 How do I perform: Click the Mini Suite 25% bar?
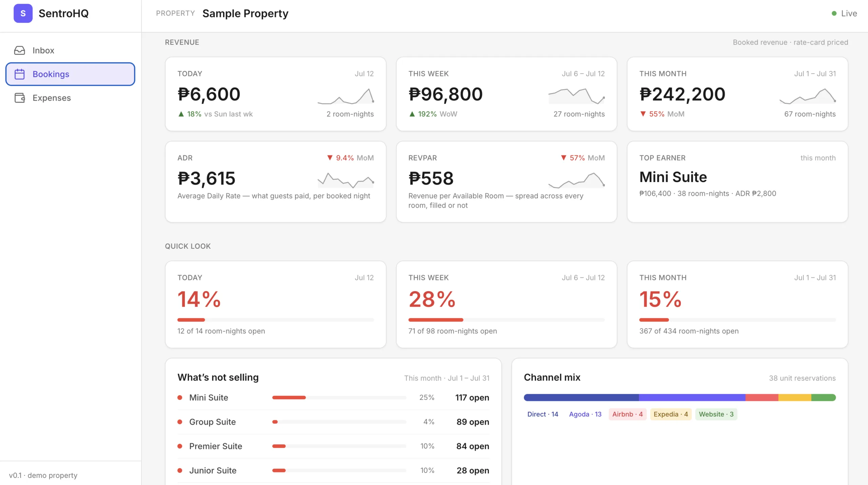(339, 398)
